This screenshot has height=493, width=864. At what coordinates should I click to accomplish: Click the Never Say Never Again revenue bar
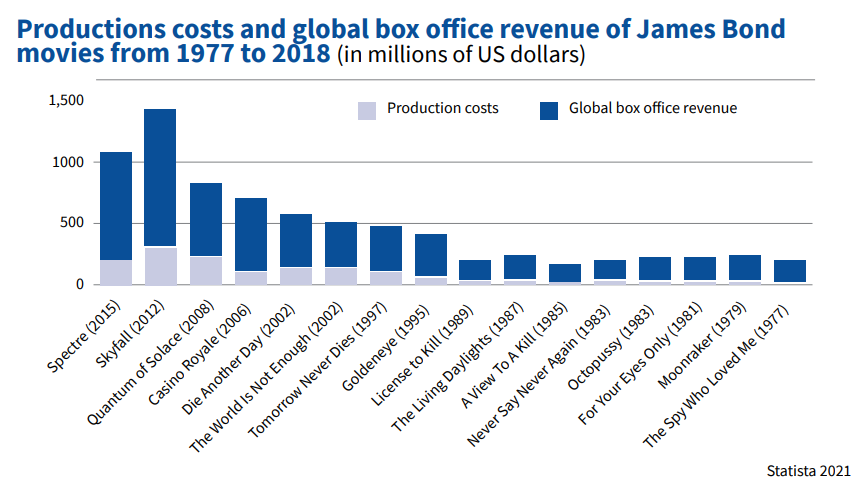610,270
